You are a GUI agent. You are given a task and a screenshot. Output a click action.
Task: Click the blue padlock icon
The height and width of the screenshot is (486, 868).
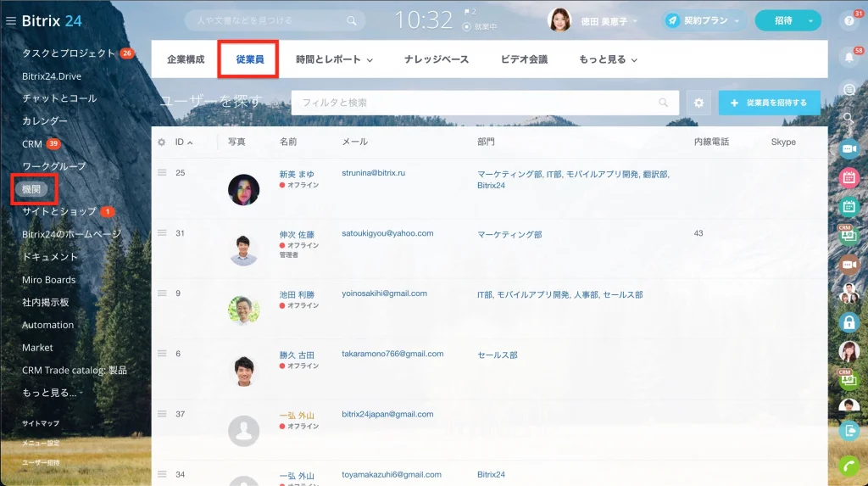(849, 322)
